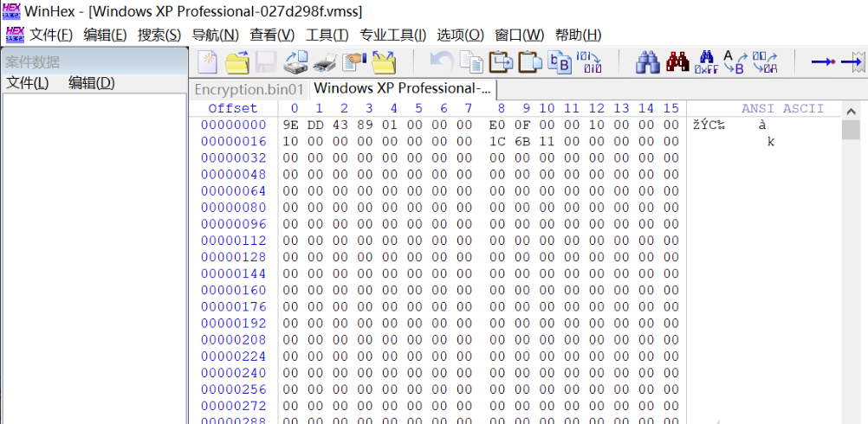
Task: Select hex byte 0F in first row
Action: coord(522,125)
